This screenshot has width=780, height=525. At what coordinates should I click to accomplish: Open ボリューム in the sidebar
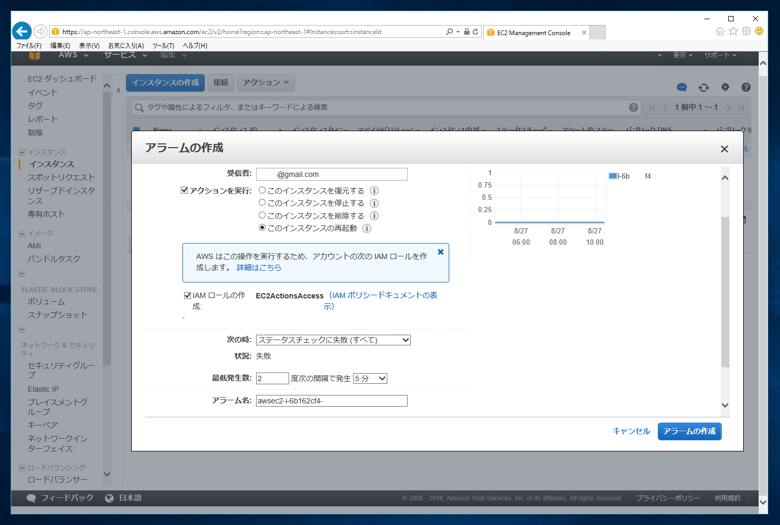pos(46,302)
